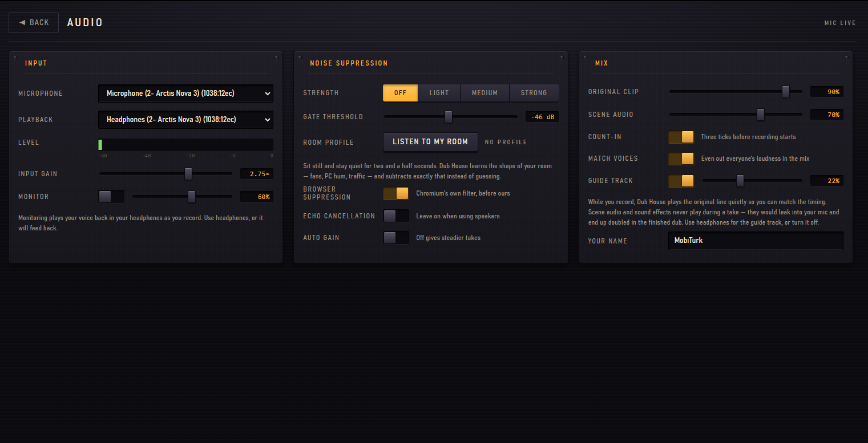This screenshot has width=868, height=443.
Task: Click the 'Sit still and stay quiet' description
Action: (x=427, y=171)
